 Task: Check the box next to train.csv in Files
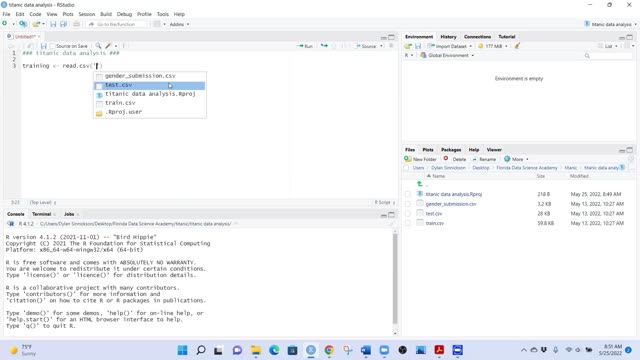tap(408, 223)
